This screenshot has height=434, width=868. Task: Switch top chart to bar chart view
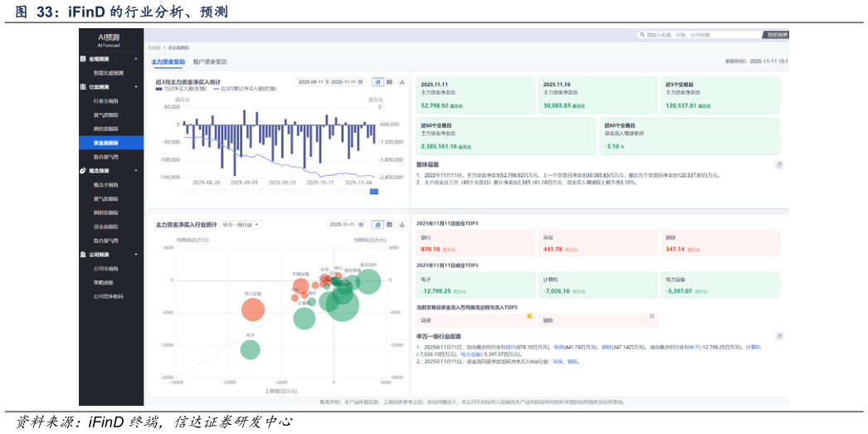[x=378, y=82]
